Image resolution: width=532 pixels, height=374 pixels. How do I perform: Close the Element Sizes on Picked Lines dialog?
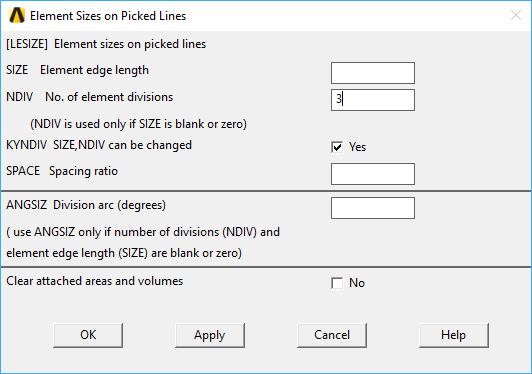click(516, 15)
